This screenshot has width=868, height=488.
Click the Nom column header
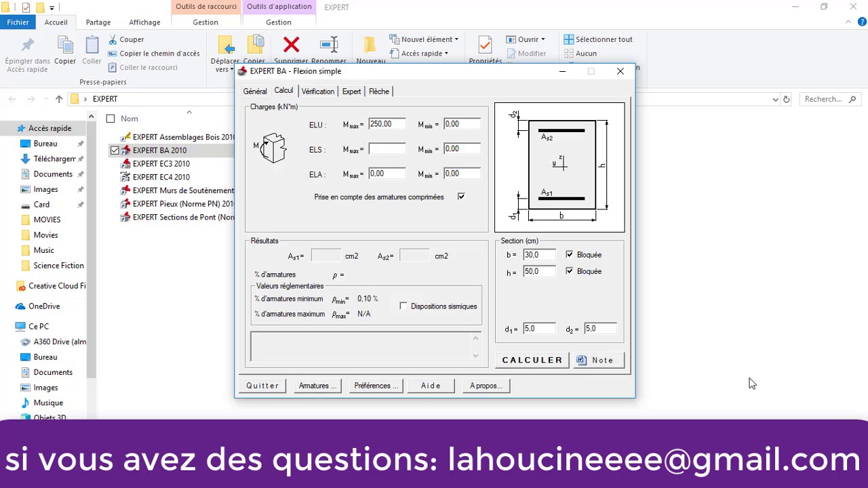[130, 119]
